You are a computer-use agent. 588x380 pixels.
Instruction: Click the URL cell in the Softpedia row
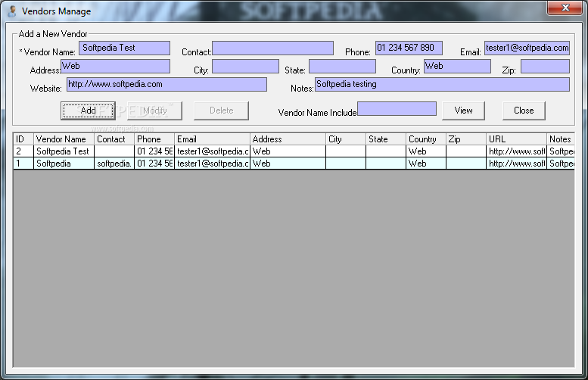click(x=516, y=164)
